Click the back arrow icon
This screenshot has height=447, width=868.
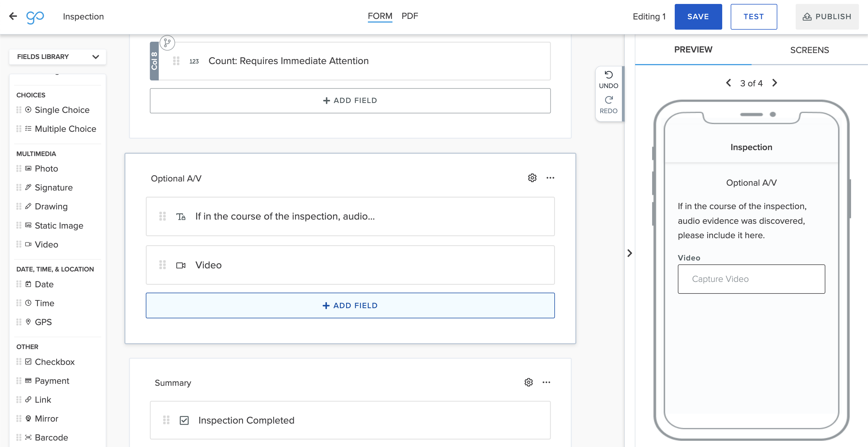pyautogui.click(x=13, y=16)
